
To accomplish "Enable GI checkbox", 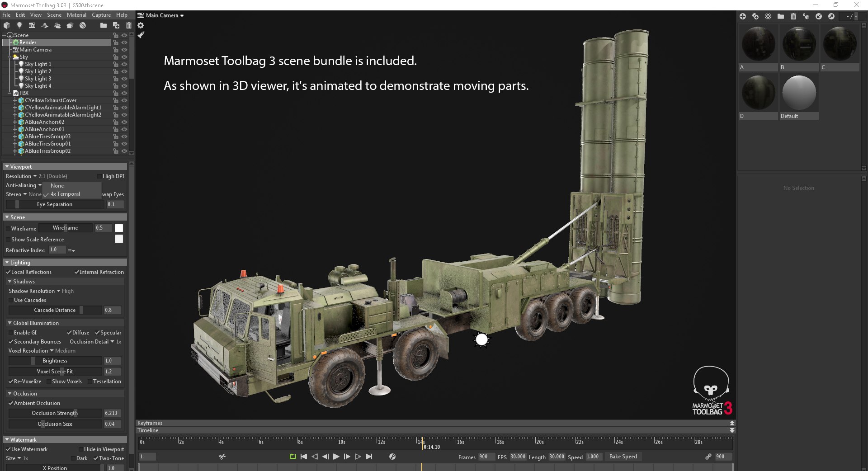I will (11, 333).
